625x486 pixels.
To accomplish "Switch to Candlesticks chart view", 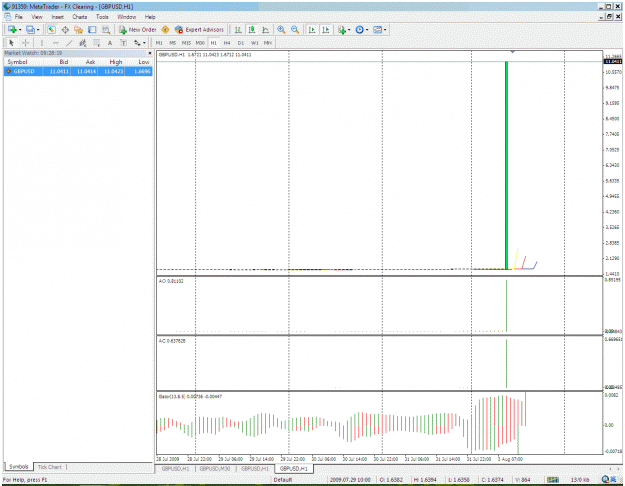I will tap(252, 30).
